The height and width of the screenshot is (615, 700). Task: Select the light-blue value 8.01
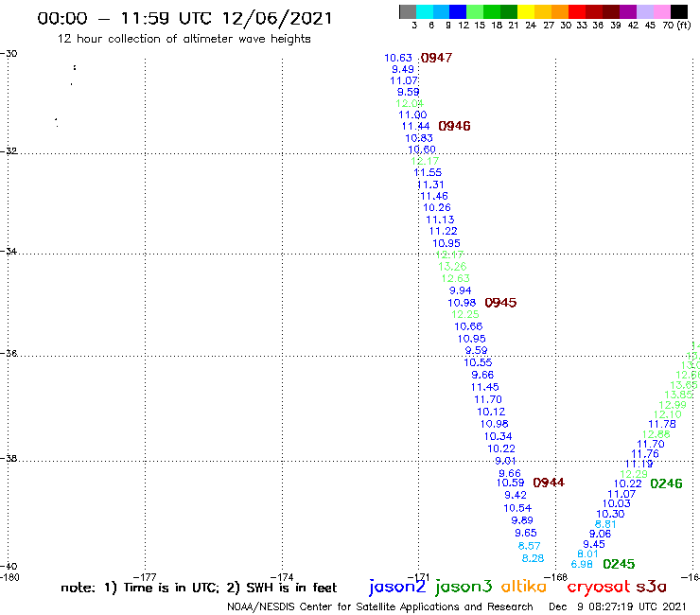pos(587,553)
